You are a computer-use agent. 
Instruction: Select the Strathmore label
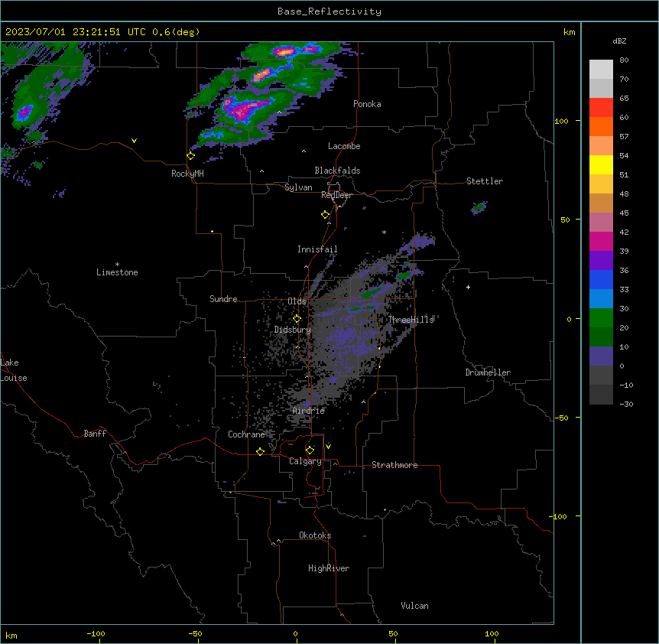click(394, 465)
